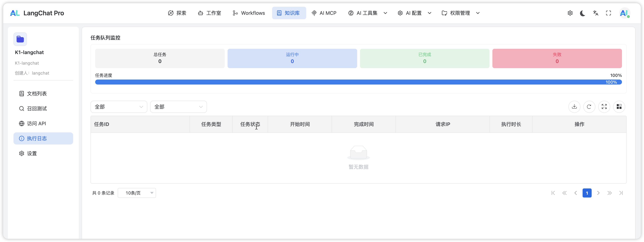
Task: Toggle dark mode with moon icon
Action: [583, 13]
